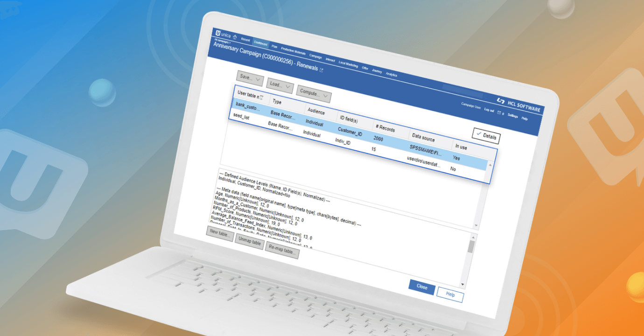Open the pop-out icon beside Renewals

click(x=321, y=70)
